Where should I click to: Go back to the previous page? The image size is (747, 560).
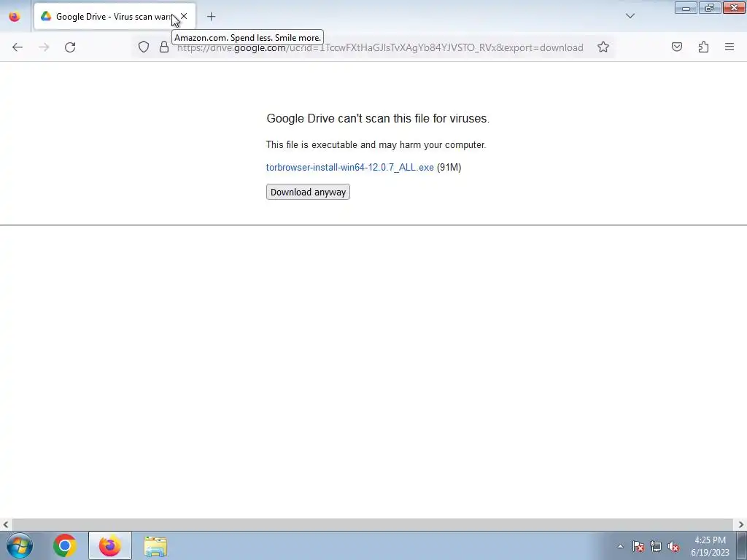tap(18, 47)
